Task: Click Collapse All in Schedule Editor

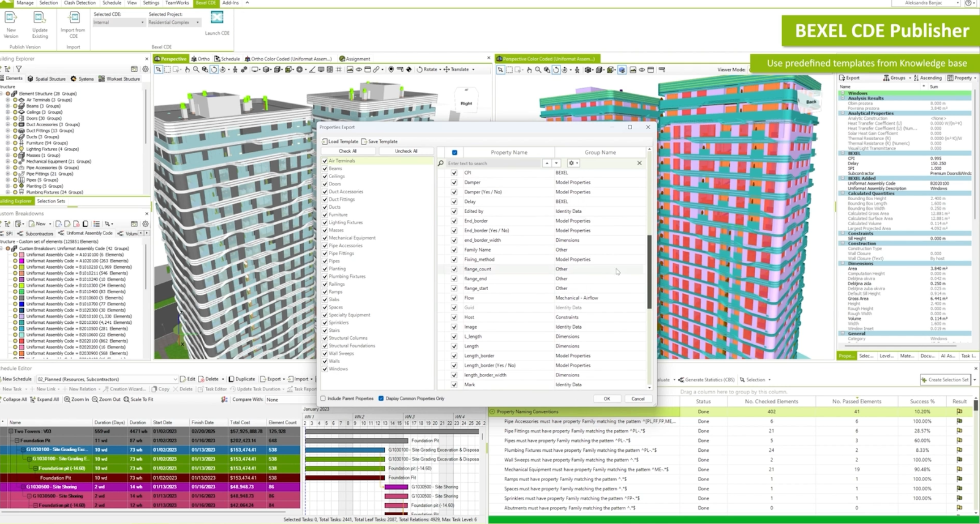Action: (13, 399)
